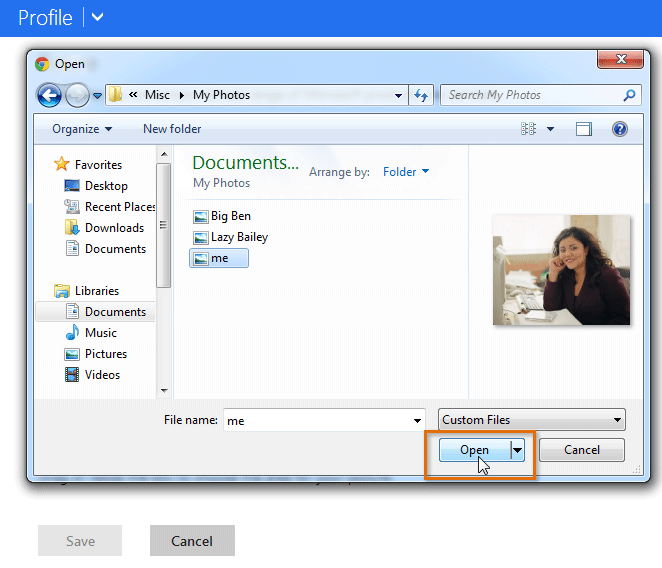
Task: Click the Change your view icon
Action: coord(528,129)
